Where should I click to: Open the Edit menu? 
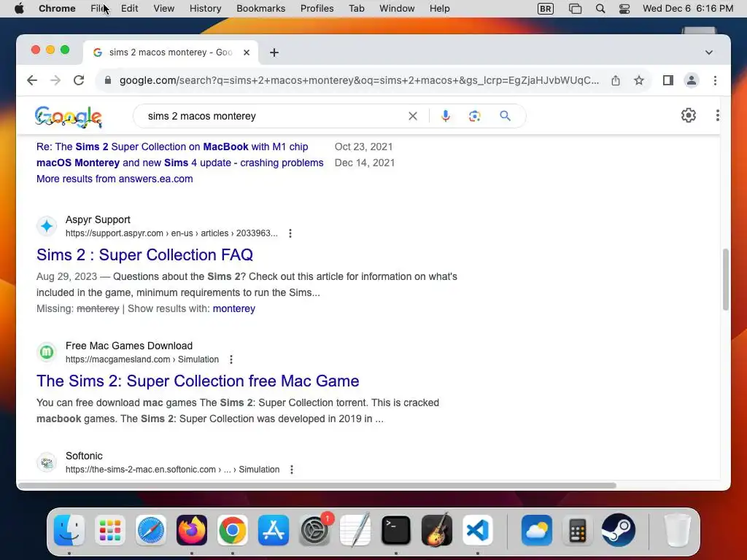click(x=130, y=9)
